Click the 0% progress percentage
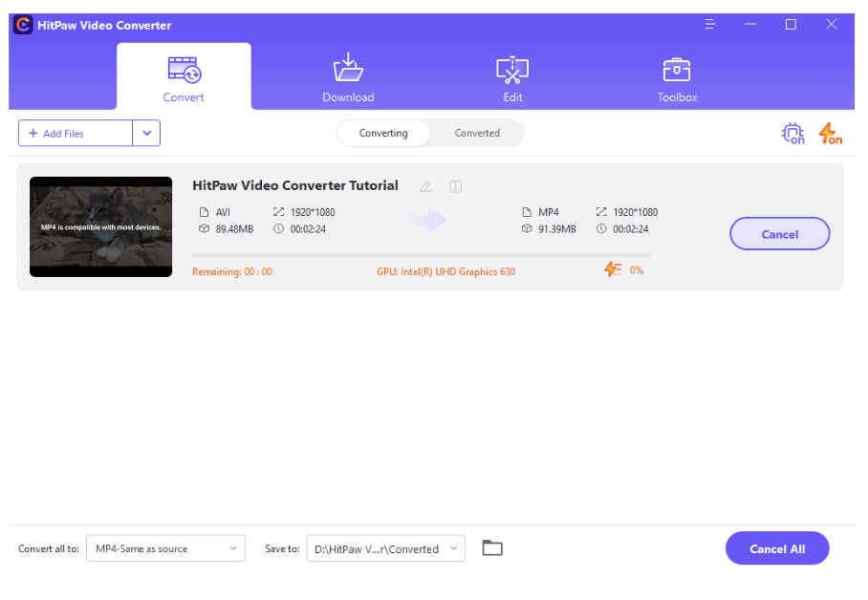The image size is (868, 600). (x=637, y=270)
